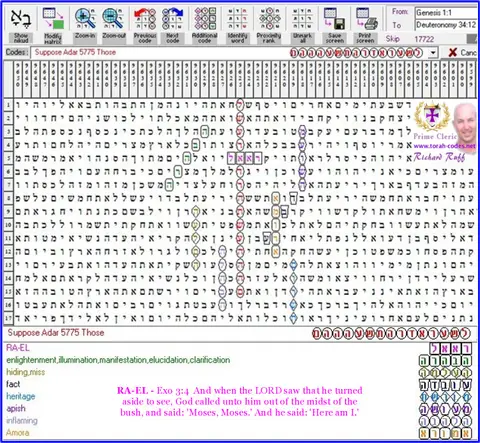Open the Modify matrix tool

click(53, 25)
